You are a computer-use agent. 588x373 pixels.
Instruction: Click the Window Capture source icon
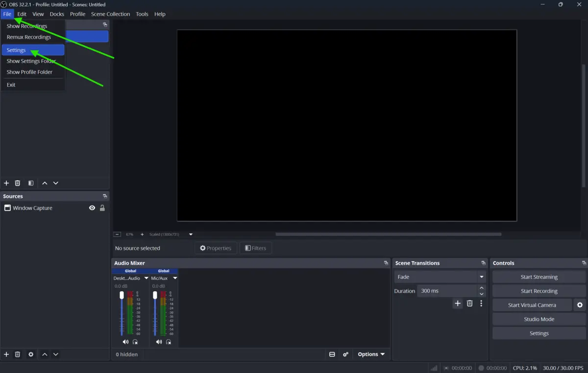click(x=7, y=208)
